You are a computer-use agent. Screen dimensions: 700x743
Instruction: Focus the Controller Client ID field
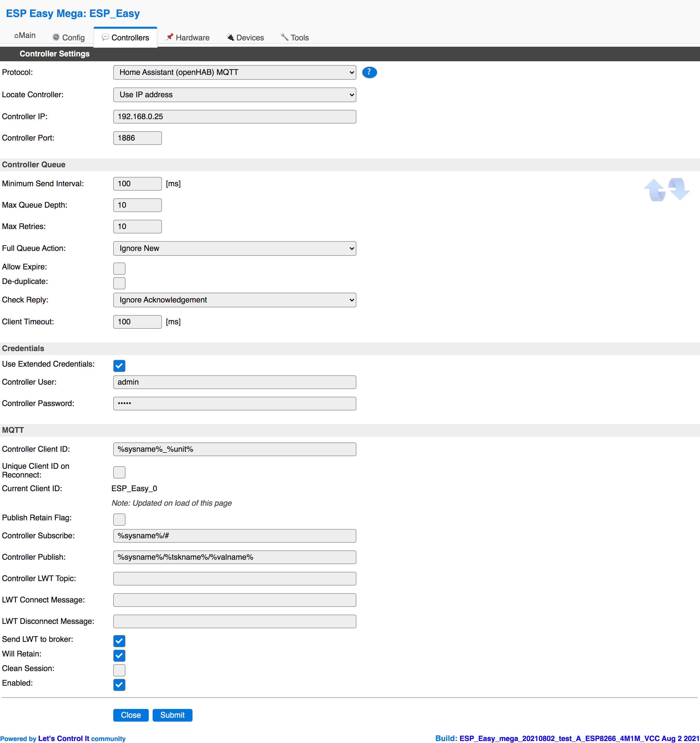pos(235,449)
